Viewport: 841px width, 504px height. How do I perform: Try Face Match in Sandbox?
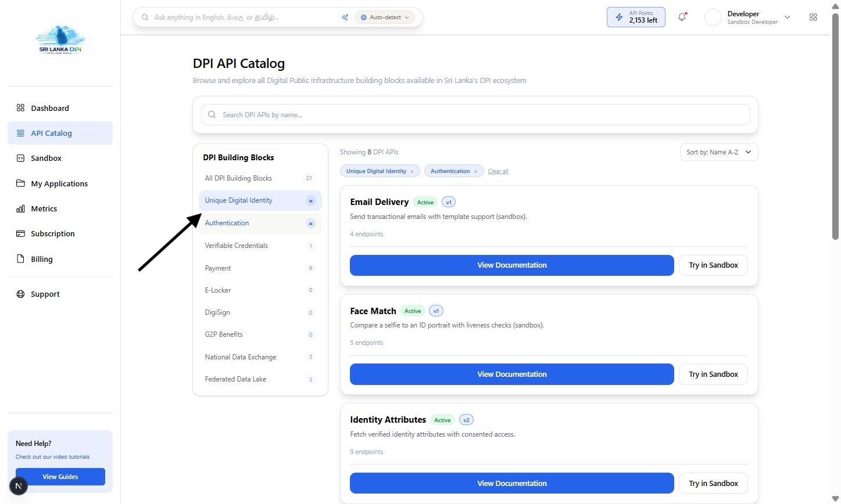click(x=713, y=375)
